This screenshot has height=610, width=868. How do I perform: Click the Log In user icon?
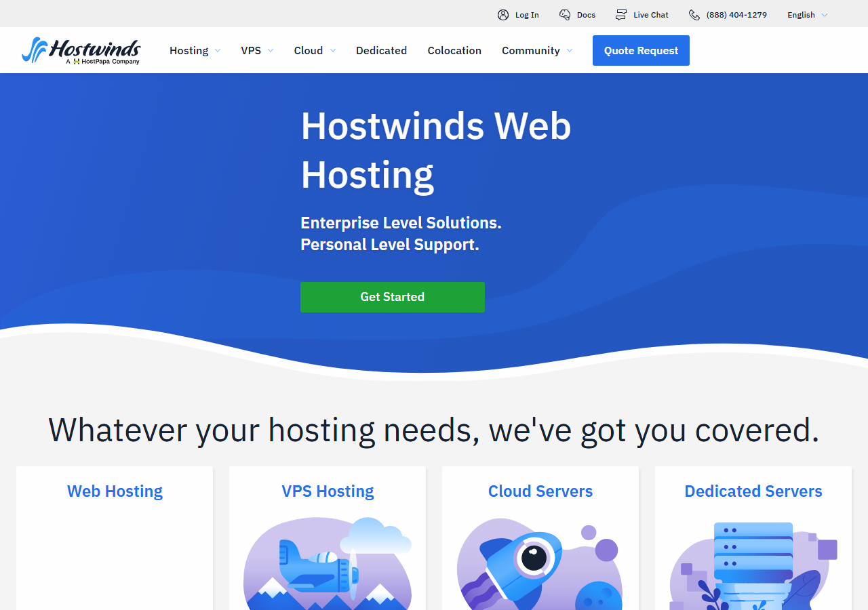pyautogui.click(x=503, y=15)
